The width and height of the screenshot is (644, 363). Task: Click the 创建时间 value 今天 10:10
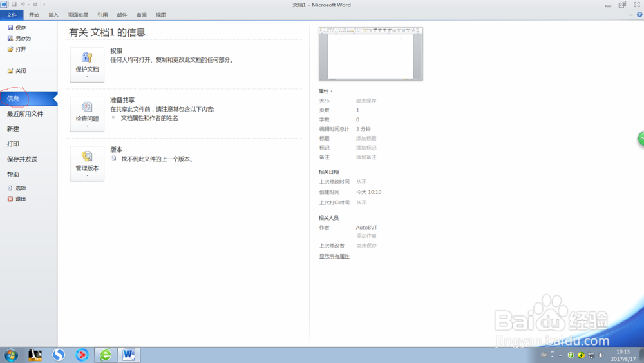369,192
